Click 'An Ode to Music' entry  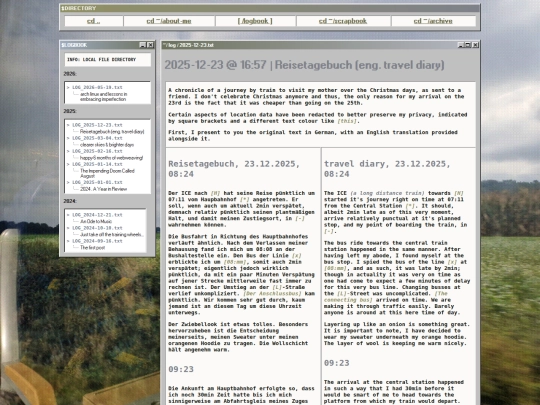coord(96,221)
